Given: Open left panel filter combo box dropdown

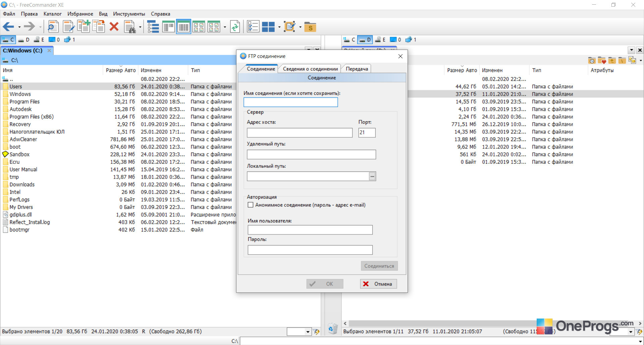Looking at the screenshot, I should (308, 332).
